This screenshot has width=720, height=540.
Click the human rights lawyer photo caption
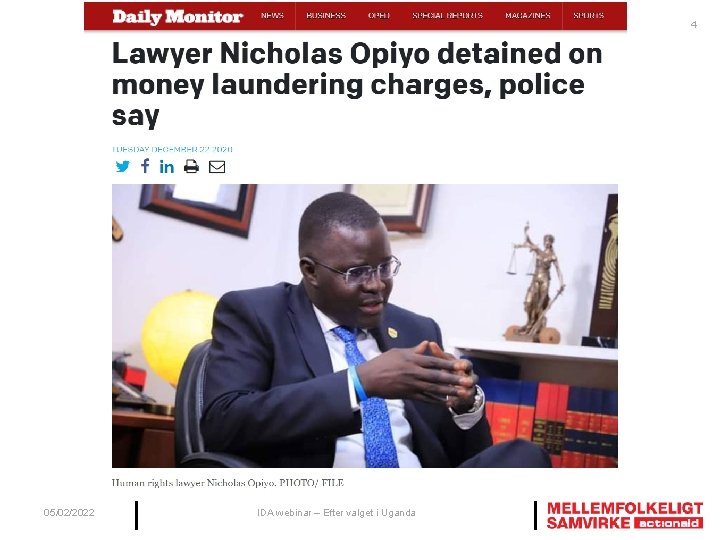pos(228,483)
